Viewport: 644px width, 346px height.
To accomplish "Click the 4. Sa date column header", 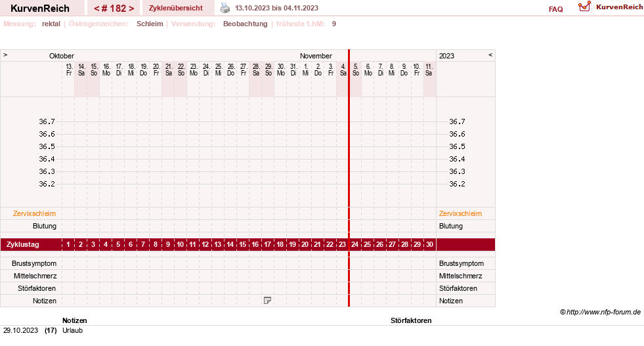I will (343, 70).
